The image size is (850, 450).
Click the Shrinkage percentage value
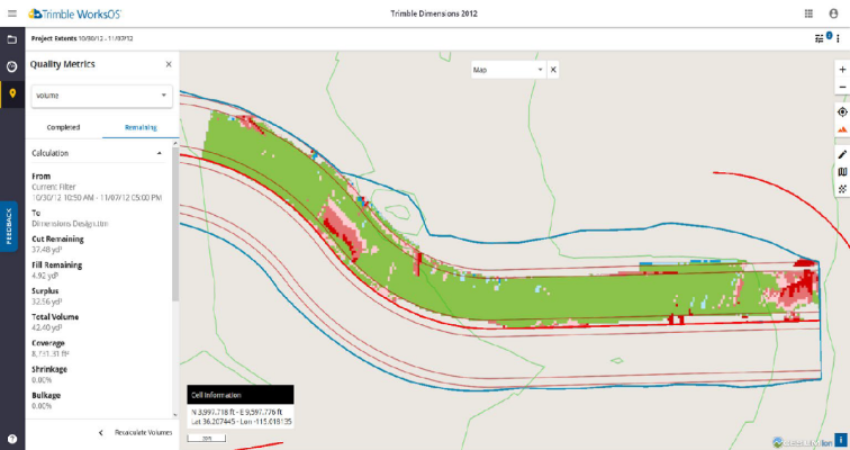(42, 380)
